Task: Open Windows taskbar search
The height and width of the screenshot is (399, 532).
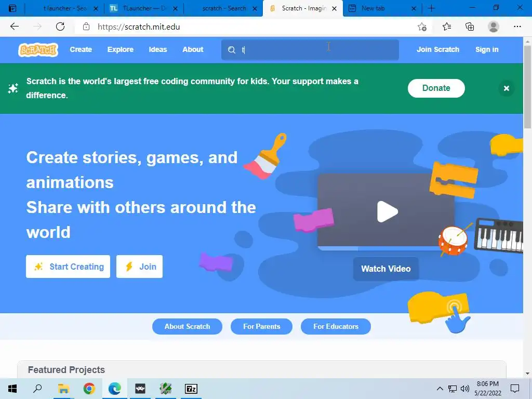Action: [37, 389]
